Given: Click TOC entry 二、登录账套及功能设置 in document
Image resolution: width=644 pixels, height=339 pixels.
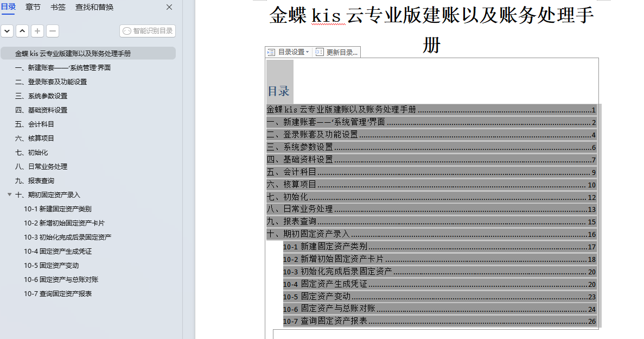Looking at the screenshot, I should (431, 135).
